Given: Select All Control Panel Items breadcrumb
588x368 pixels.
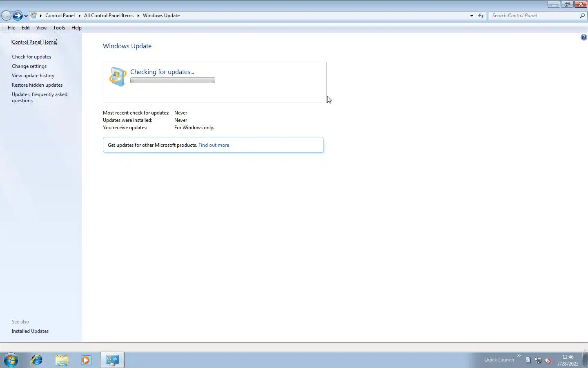Looking at the screenshot, I should click(x=109, y=16).
